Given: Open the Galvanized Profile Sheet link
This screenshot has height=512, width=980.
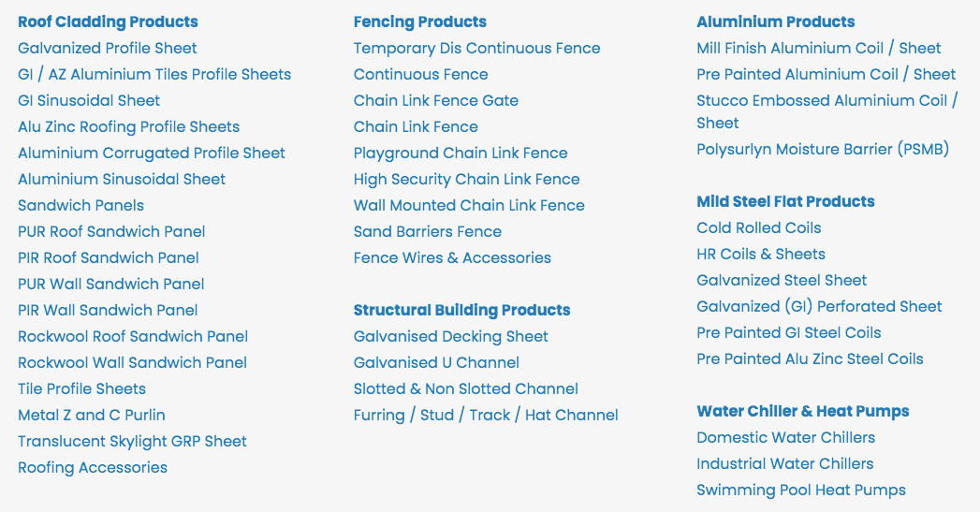Looking at the screenshot, I should (108, 48).
